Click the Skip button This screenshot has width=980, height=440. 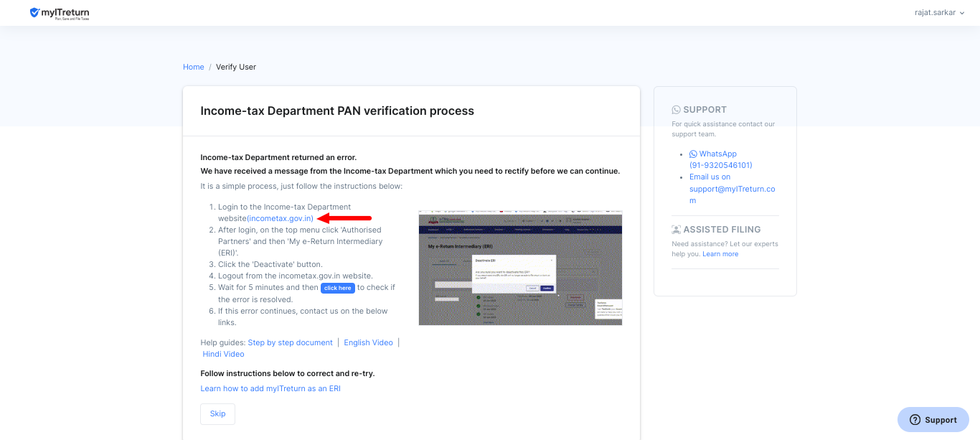coord(217,413)
